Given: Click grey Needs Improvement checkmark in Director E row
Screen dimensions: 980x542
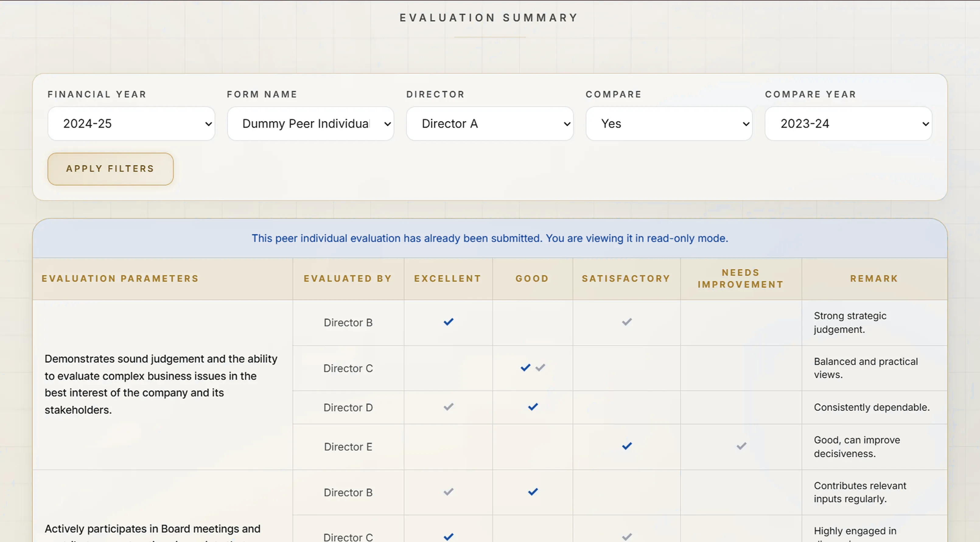Looking at the screenshot, I should pos(741,446).
